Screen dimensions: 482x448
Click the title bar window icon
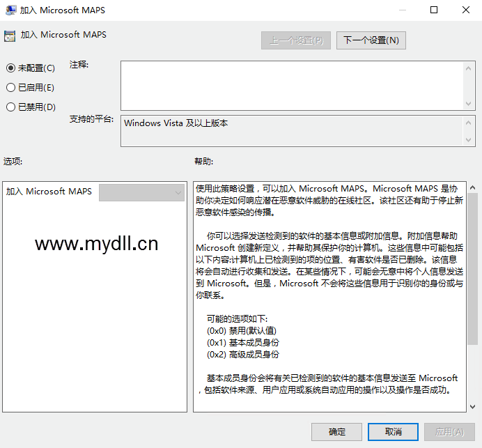(x=10, y=10)
